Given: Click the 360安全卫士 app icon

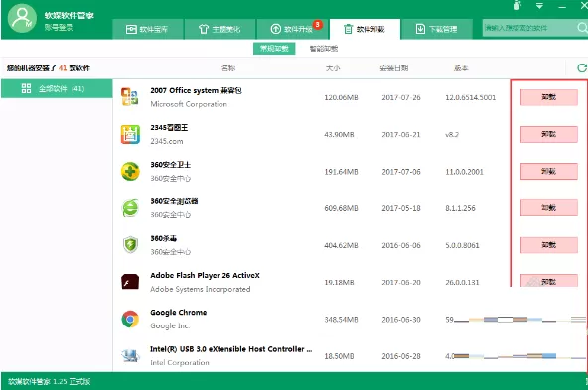Looking at the screenshot, I should (x=130, y=172).
